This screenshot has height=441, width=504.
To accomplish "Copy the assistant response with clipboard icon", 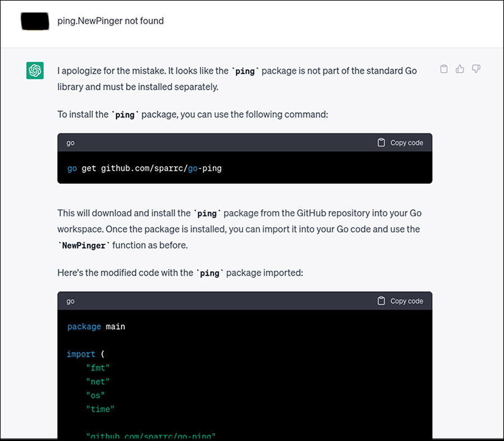I will point(444,69).
